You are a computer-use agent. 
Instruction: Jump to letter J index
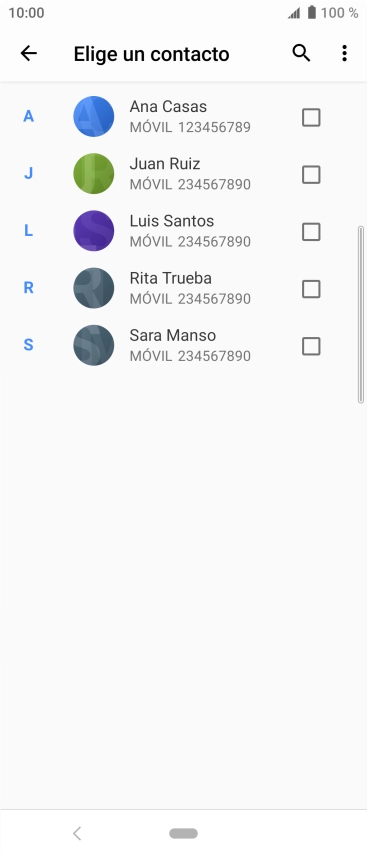pyautogui.click(x=28, y=173)
